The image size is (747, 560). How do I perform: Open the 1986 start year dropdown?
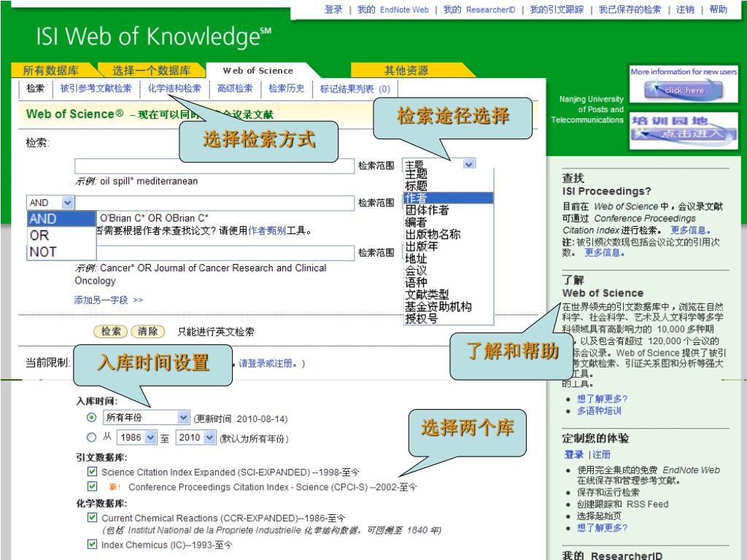(x=150, y=437)
